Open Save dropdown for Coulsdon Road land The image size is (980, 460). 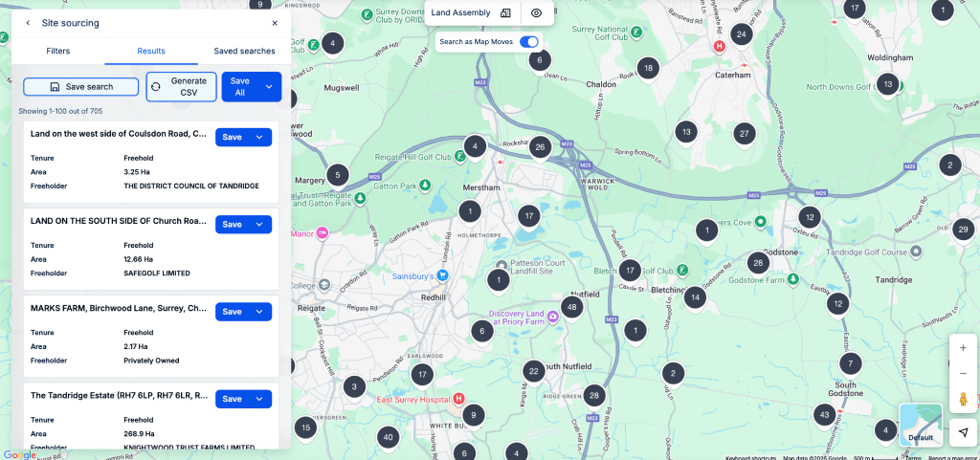pyautogui.click(x=259, y=137)
